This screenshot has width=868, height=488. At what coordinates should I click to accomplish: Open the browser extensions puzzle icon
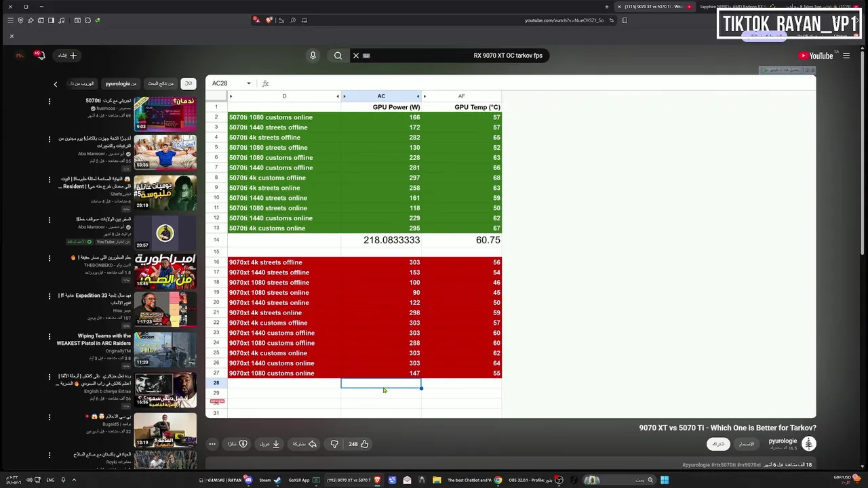(x=88, y=20)
